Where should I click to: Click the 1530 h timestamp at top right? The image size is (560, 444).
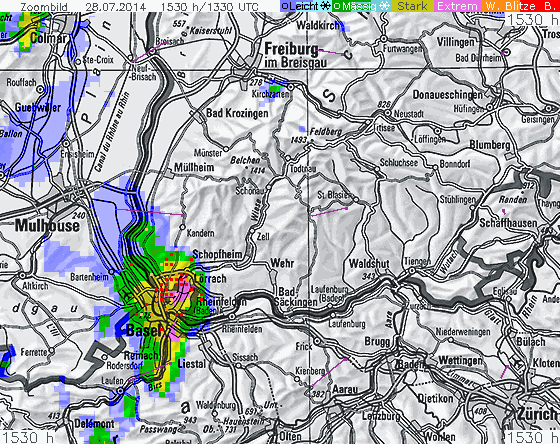pyautogui.click(x=532, y=20)
